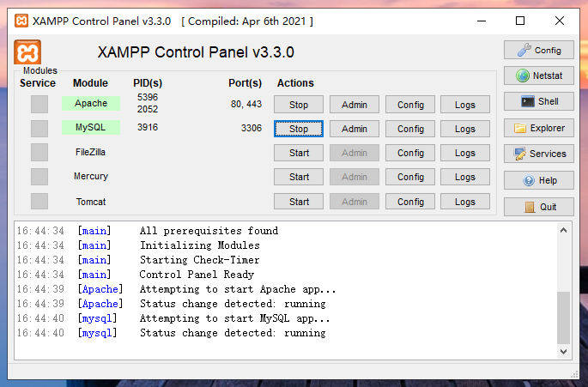Maximize the XAMPP Control Panel window
Viewport: 588px width, 387px height.
pyautogui.click(x=520, y=21)
